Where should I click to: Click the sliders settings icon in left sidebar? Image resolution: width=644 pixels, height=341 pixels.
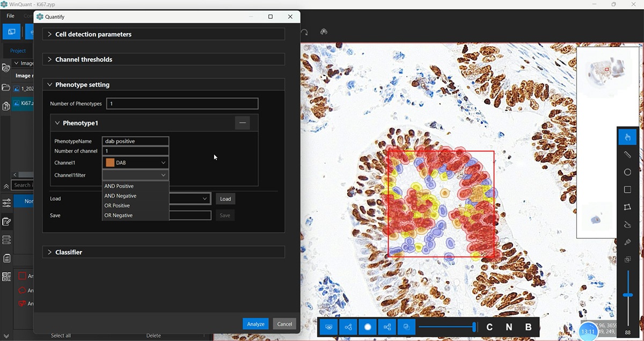point(6,203)
